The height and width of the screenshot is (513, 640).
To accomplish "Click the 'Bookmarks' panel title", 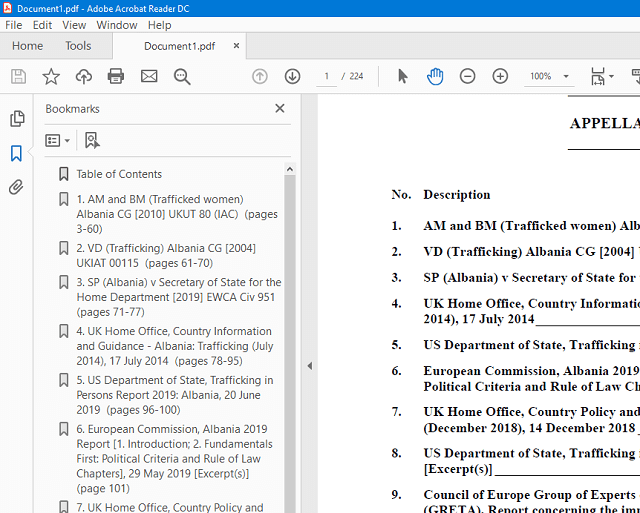I will pos(72,109).
